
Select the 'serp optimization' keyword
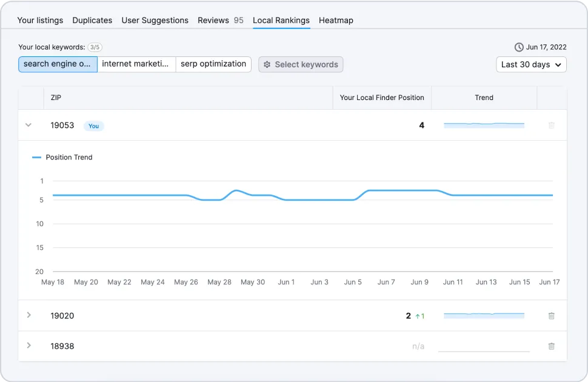coord(213,64)
